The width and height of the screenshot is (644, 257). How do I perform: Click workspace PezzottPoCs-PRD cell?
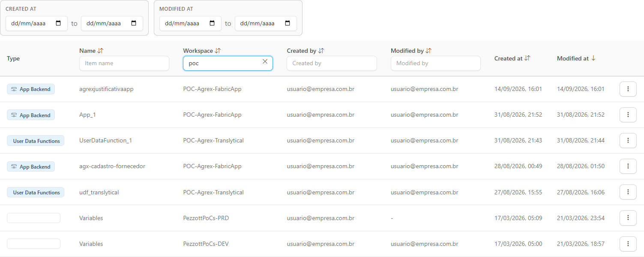click(206, 218)
